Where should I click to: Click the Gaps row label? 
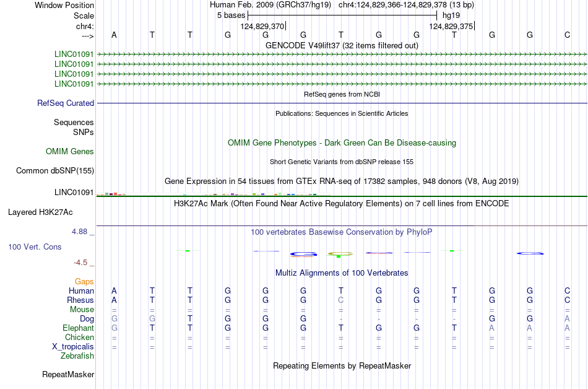[84, 282]
